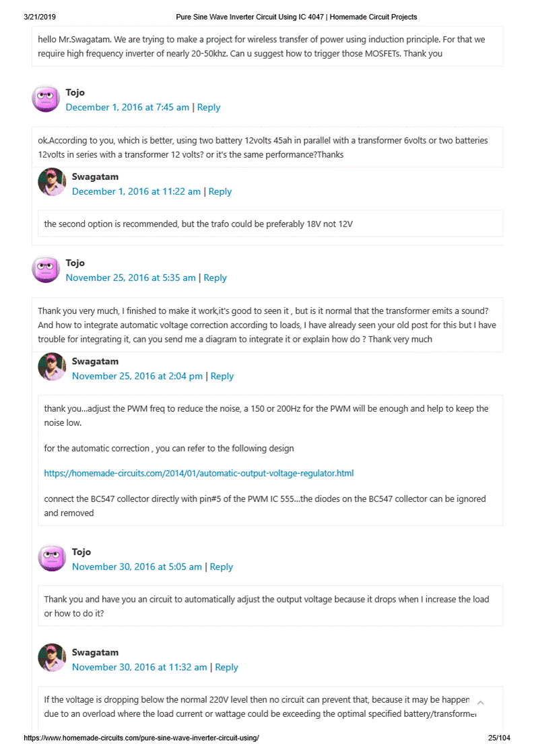Reply to Tojo's December 1 7:45 am comment
Screen dimensions: 534x756
click(209, 107)
